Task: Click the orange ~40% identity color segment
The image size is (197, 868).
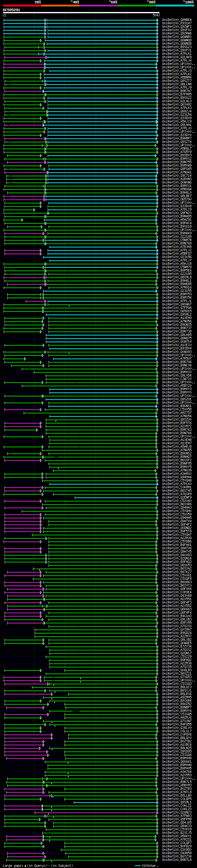Action: (60, 6)
